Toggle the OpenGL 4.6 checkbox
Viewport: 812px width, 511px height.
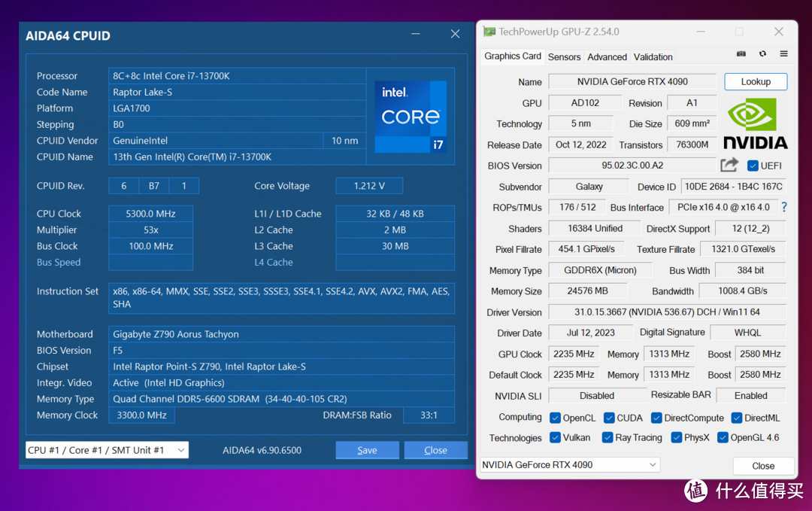723,437
